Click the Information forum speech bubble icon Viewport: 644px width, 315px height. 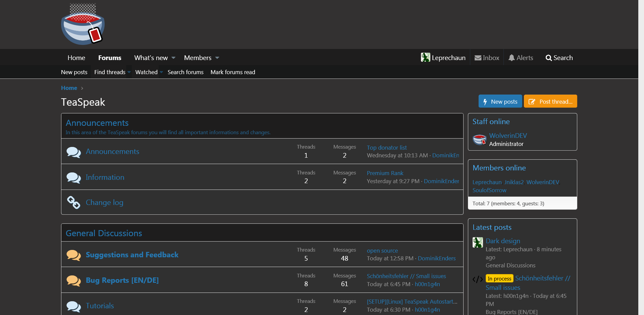point(73,177)
